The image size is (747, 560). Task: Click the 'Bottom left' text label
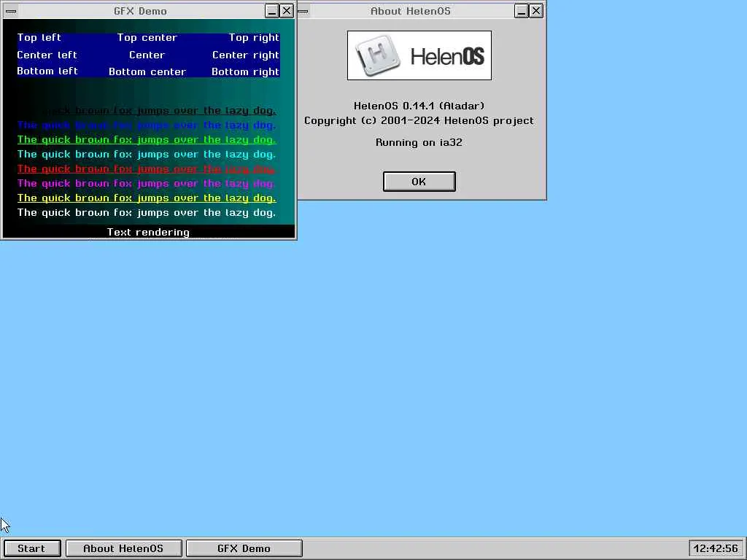coord(47,71)
